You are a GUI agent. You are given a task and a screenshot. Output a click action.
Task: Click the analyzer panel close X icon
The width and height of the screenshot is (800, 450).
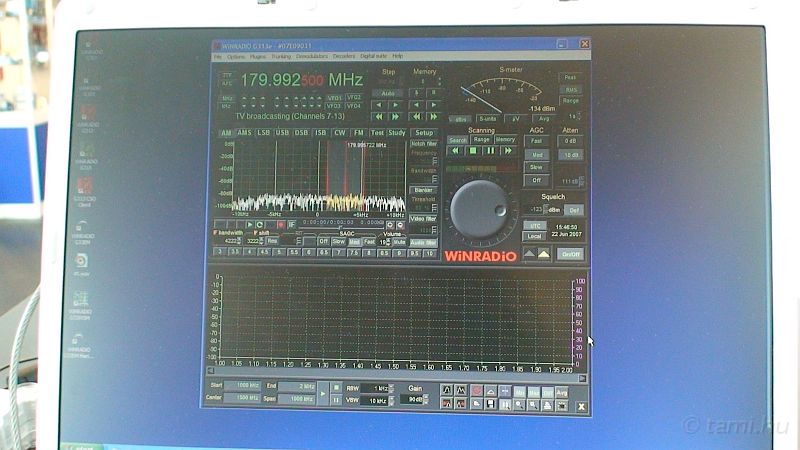(x=581, y=406)
